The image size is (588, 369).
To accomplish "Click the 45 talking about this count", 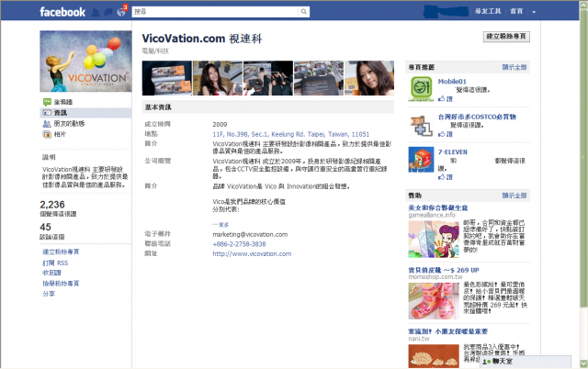I will point(45,227).
